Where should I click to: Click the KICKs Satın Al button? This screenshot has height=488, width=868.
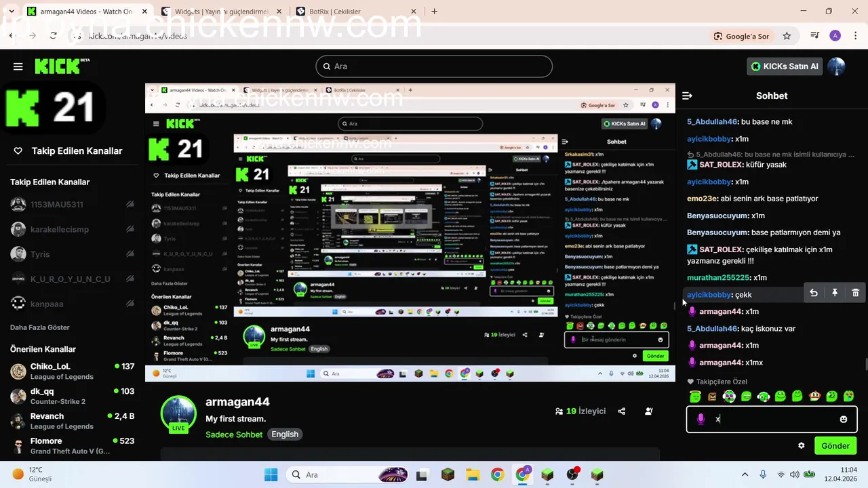(785, 66)
